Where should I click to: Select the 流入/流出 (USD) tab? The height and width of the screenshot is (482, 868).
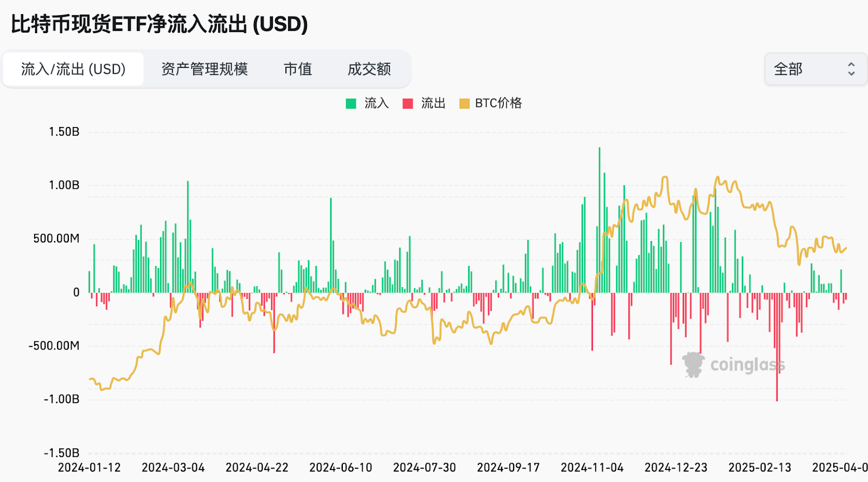click(73, 69)
